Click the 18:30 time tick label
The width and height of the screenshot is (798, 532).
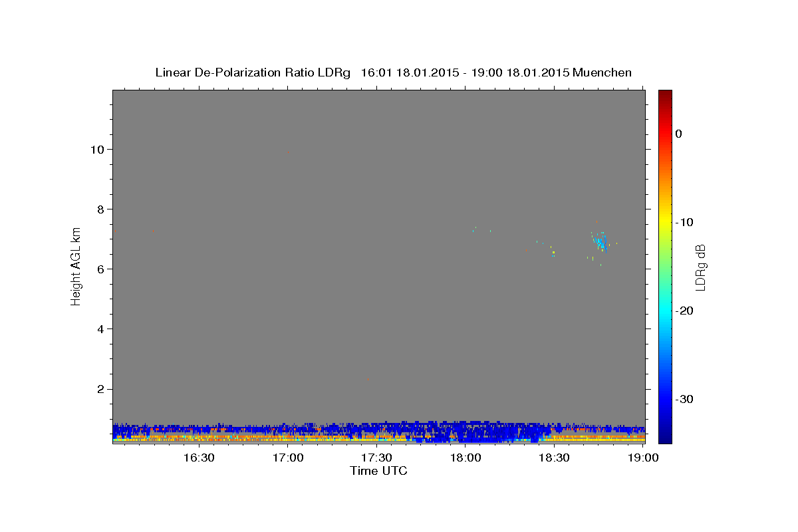coord(554,458)
